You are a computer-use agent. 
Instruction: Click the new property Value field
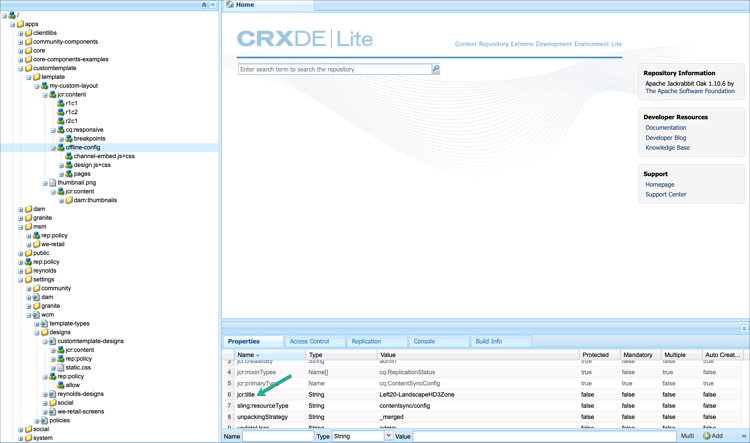coord(544,436)
